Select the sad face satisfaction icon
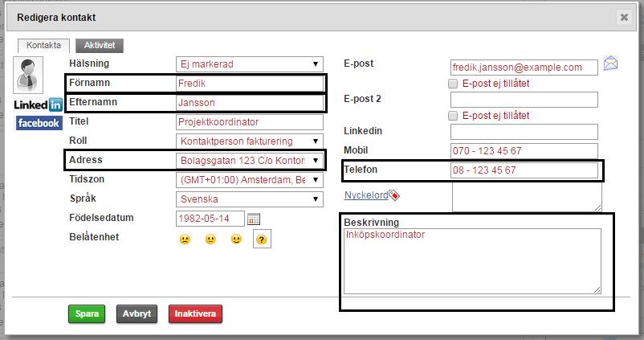Screen dimensions: 644x340 coord(185,240)
